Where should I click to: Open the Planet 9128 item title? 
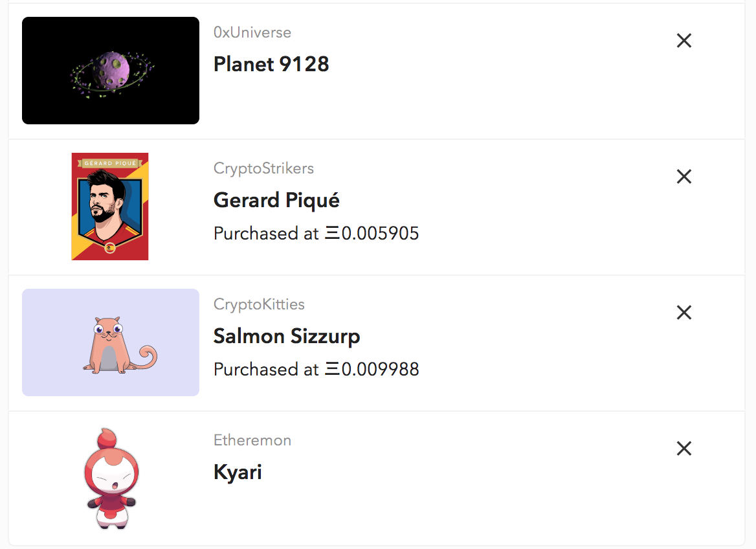point(271,64)
